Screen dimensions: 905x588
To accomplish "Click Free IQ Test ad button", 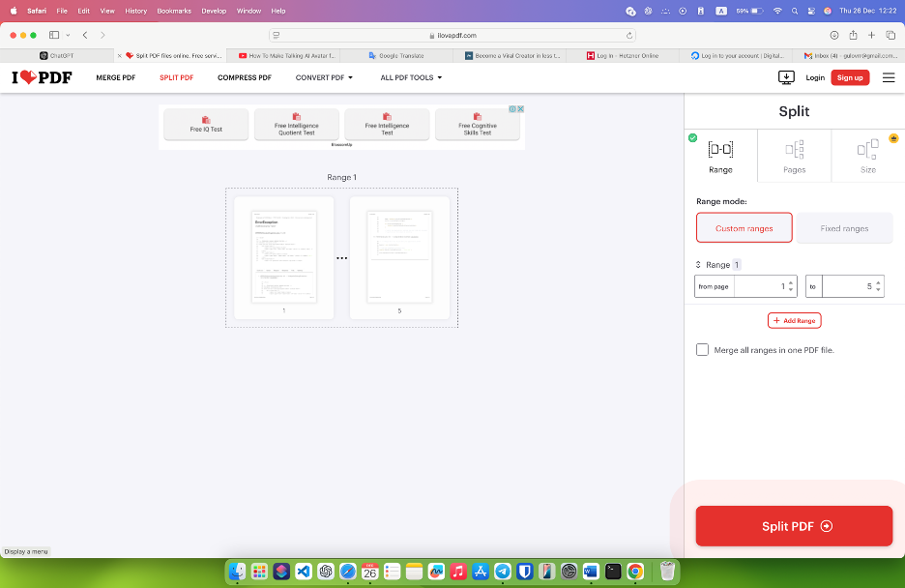I will click(x=206, y=124).
